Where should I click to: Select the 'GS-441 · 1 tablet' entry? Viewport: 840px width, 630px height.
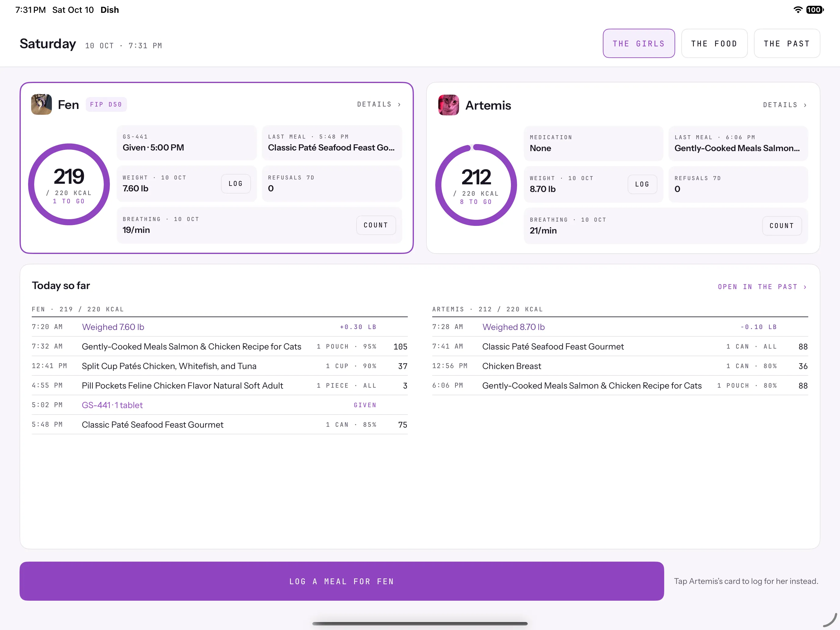coord(220,405)
